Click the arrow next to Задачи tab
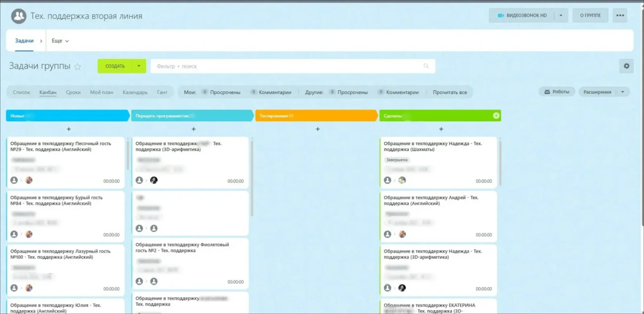This screenshot has width=644, height=314. click(x=41, y=41)
